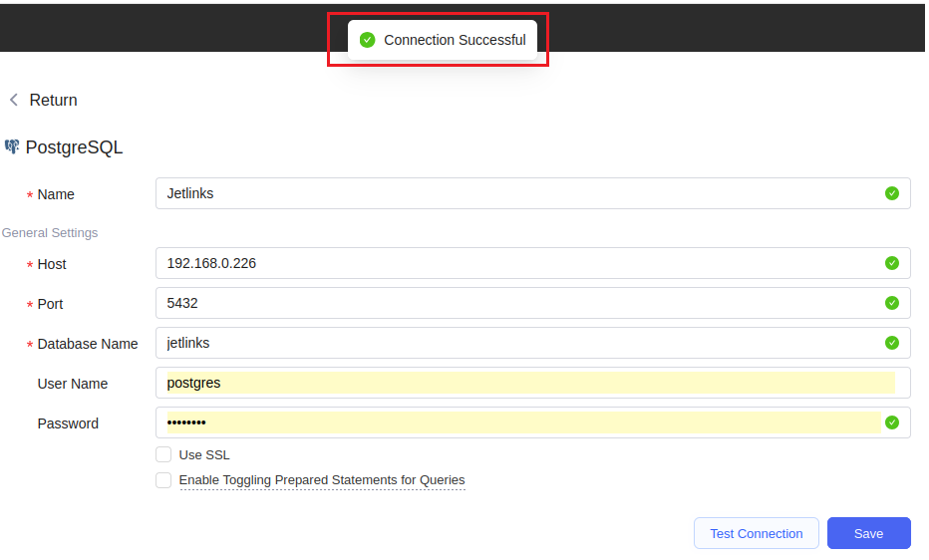Go back via the Return link
The image size is (929, 560).
tap(53, 100)
